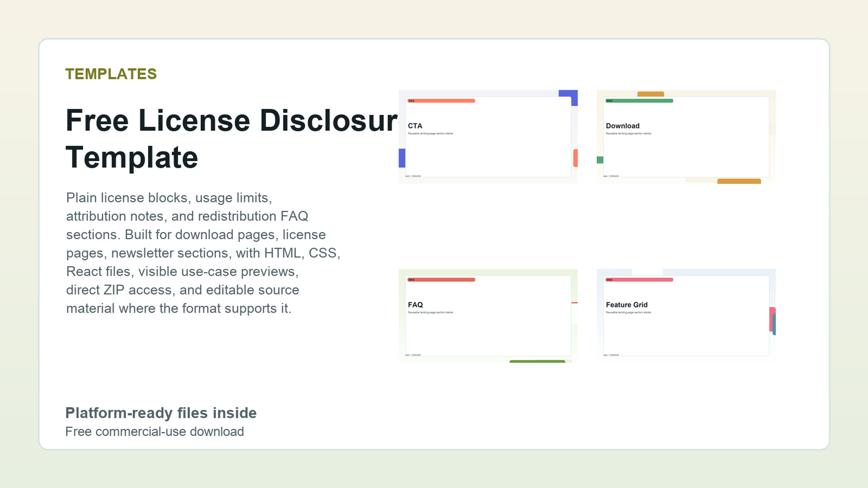The width and height of the screenshot is (868, 488).
Task: Open the CTA template preview thumbnail
Action: [488, 137]
